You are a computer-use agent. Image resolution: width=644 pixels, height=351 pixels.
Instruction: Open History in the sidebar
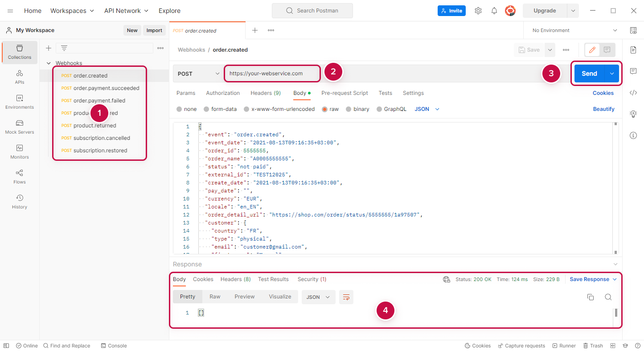click(19, 201)
